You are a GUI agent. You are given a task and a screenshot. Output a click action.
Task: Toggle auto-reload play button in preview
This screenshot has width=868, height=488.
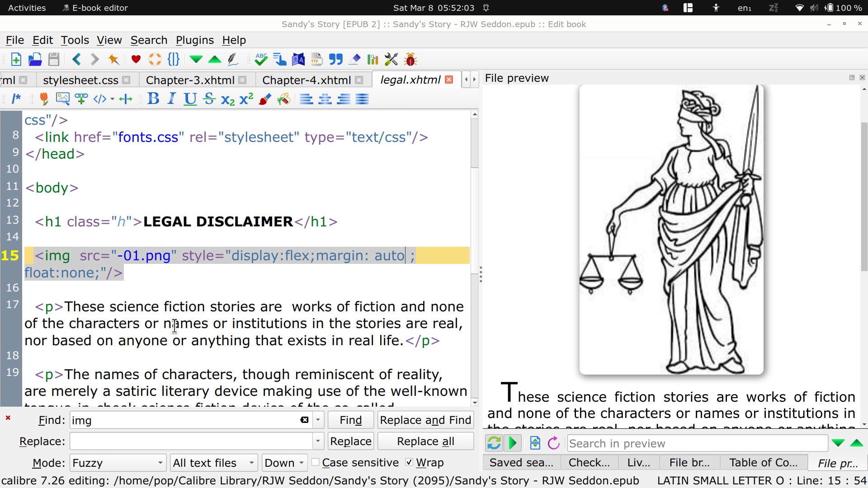(513, 443)
